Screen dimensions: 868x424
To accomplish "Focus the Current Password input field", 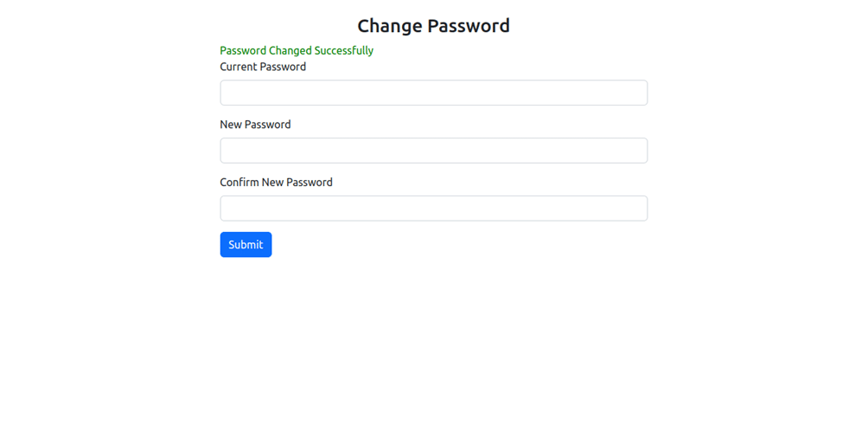I will [x=433, y=93].
